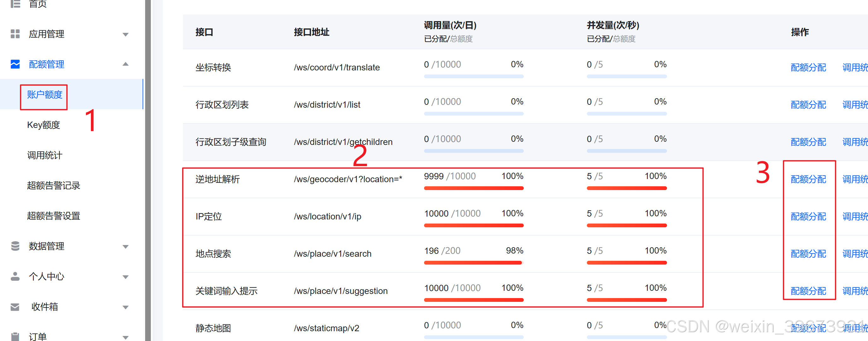Image resolution: width=868 pixels, height=341 pixels.
Task: Click the 应用管理 grid icon
Action: coord(15,34)
